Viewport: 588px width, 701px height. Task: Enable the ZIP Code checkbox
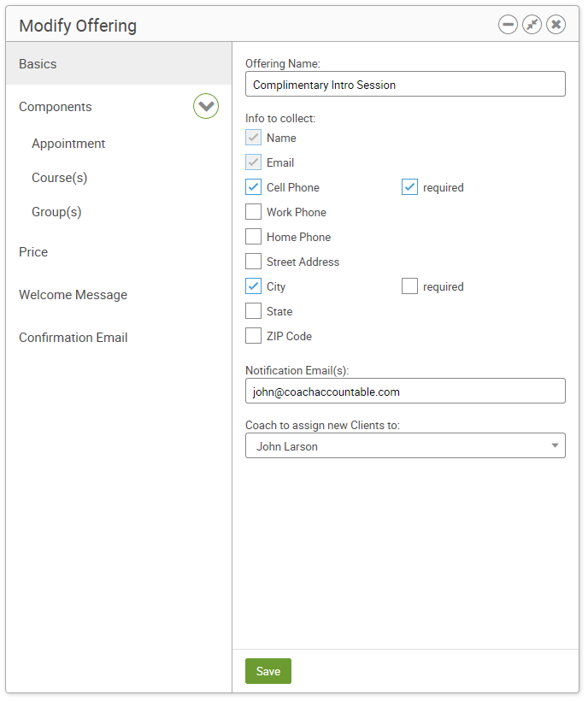[253, 336]
